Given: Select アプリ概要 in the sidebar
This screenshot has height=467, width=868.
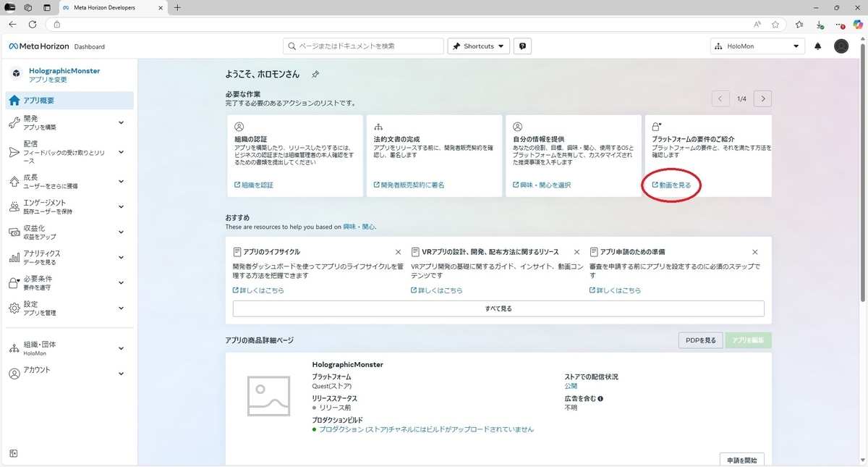Looking at the screenshot, I should click(x=69, y=101).
